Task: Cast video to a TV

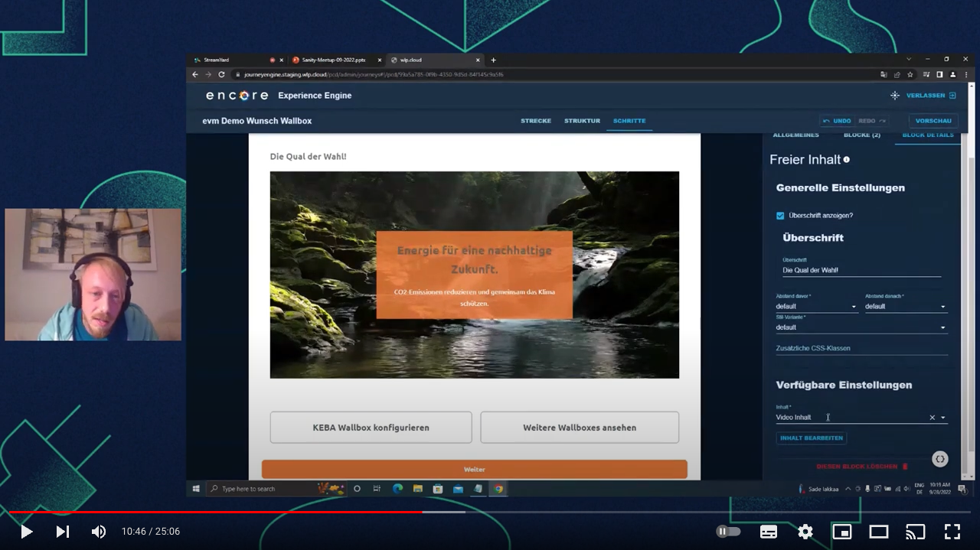Action: (x=916, y=532)
